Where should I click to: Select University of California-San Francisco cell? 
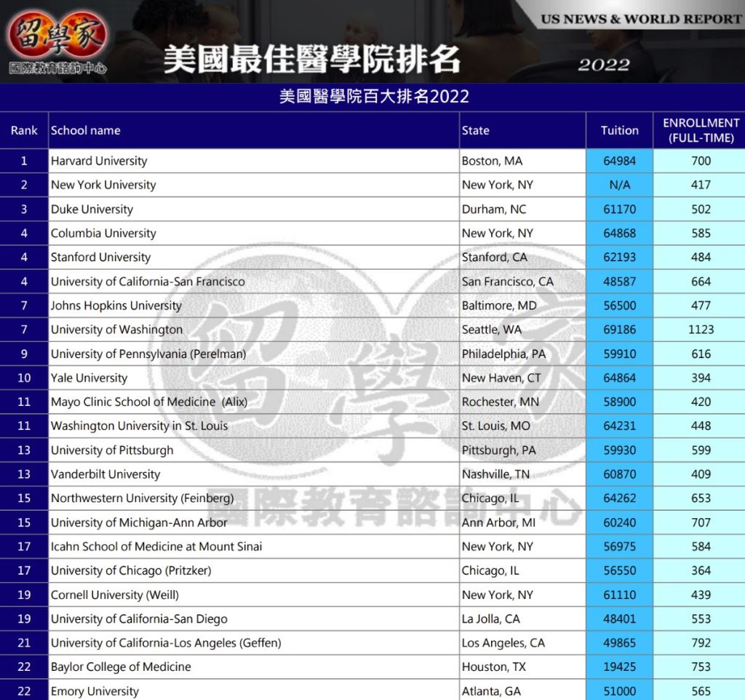254,282
